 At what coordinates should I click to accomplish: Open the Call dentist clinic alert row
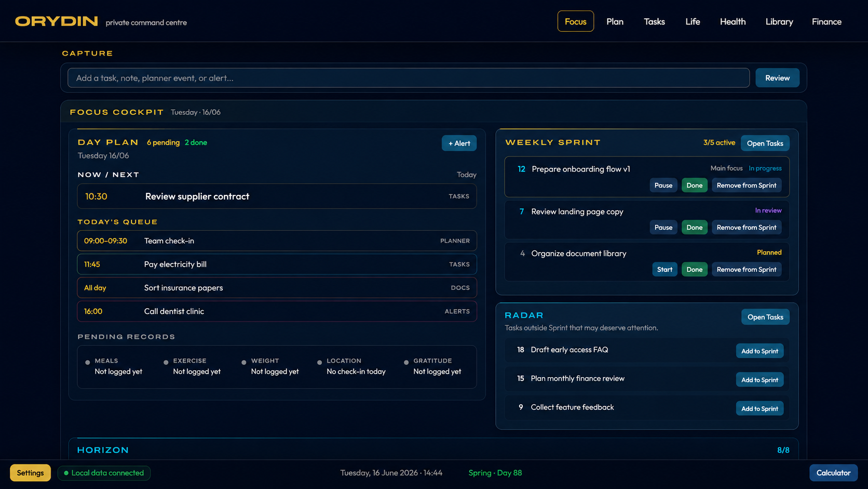(x=277, y=311)
